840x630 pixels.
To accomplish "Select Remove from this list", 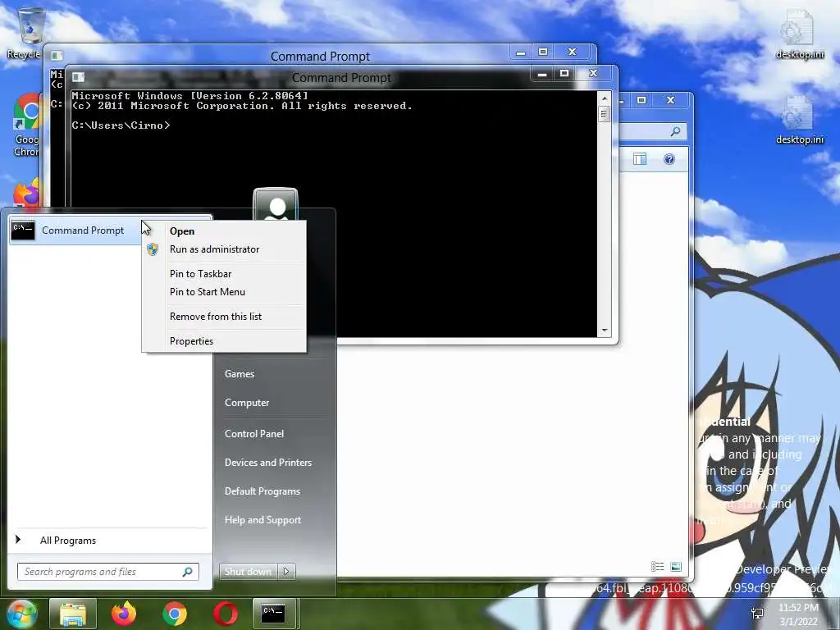I will click(216, 317).
